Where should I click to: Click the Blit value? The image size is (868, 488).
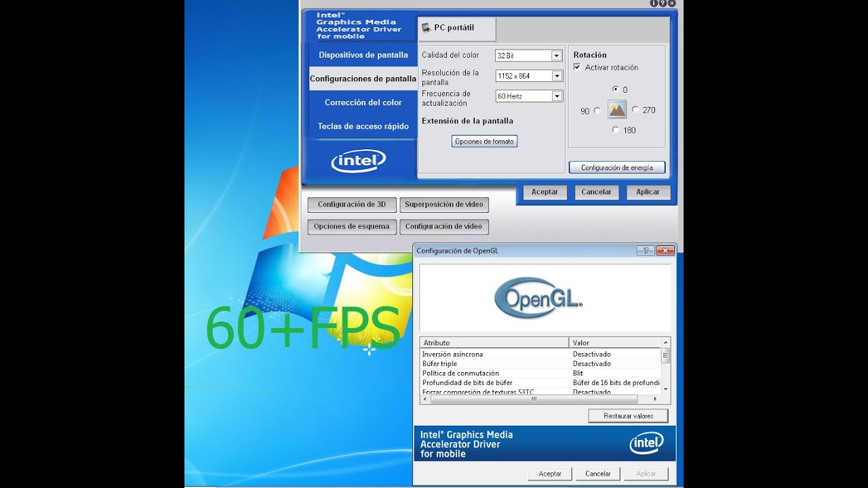[578, 373]
